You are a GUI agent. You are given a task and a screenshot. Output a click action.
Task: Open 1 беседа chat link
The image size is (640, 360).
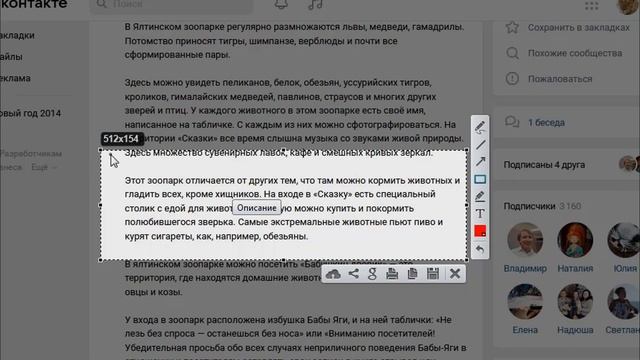coord(546,122)
